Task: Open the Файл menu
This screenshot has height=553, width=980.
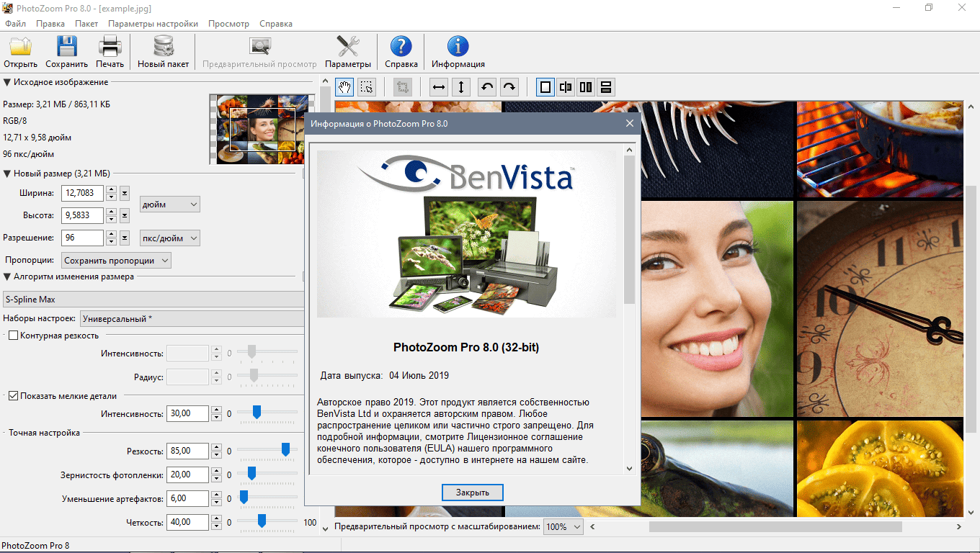Action: point(15,24)
